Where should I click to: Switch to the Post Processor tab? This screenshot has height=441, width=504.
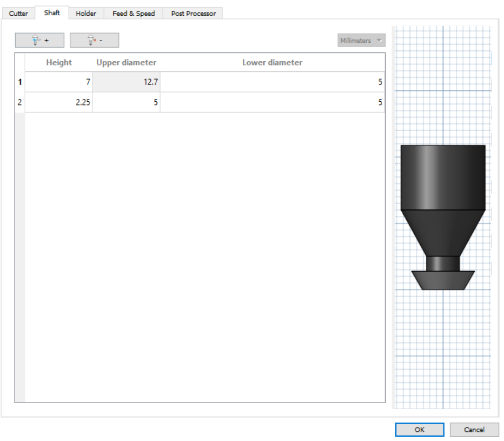193,13
